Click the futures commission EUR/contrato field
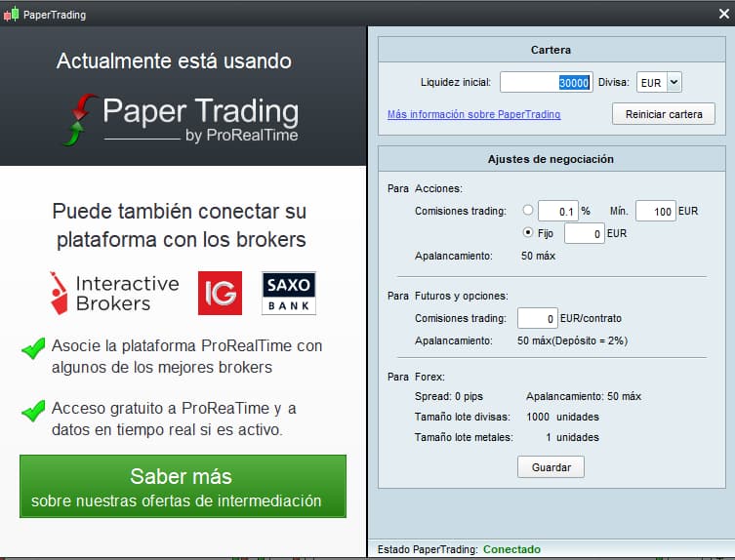The width and height of the screenshot is (735, 560). coord(538,318)
